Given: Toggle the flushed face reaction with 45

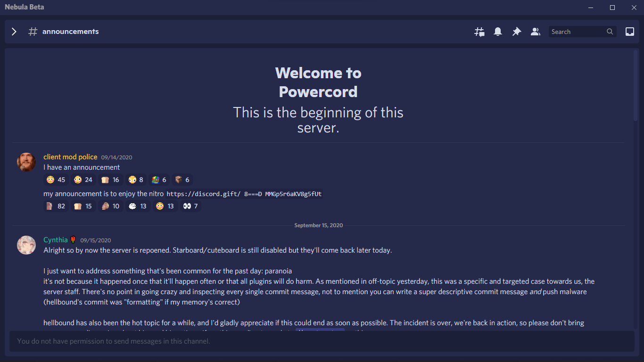Looking at the screenshot, I should click(x=56, y=180).
